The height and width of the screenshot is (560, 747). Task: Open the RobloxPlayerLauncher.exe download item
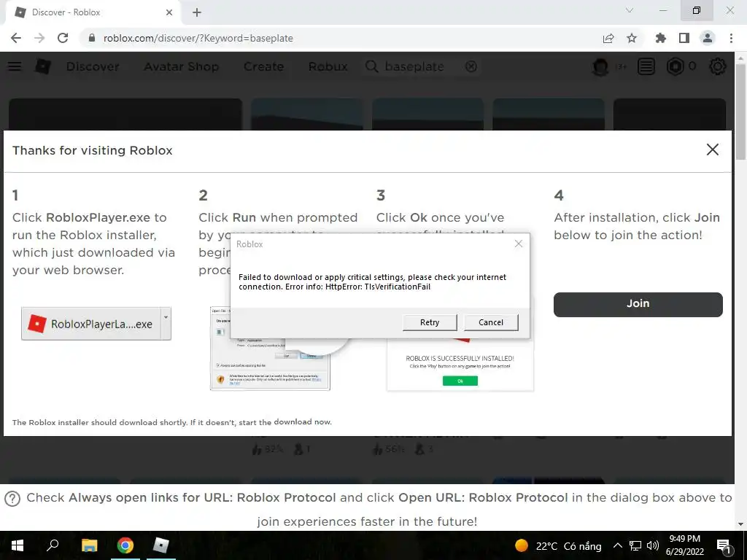(91, 324)
